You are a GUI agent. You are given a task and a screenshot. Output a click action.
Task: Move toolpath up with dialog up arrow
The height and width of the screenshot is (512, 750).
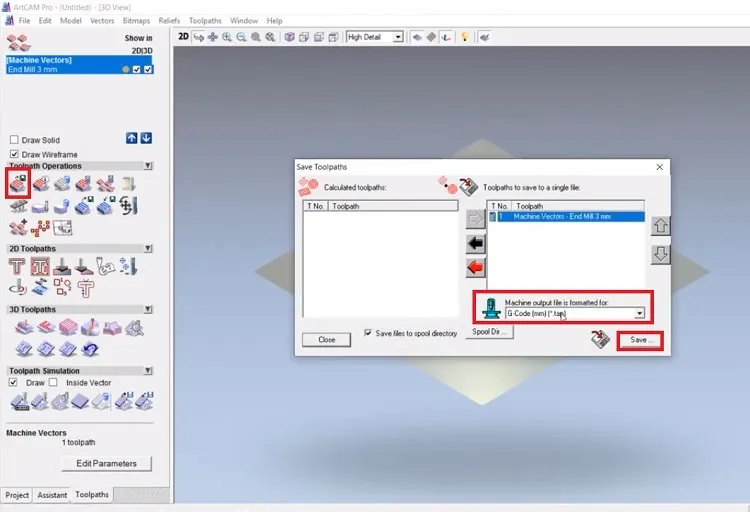pyautogui.click(x=661, y=225)
